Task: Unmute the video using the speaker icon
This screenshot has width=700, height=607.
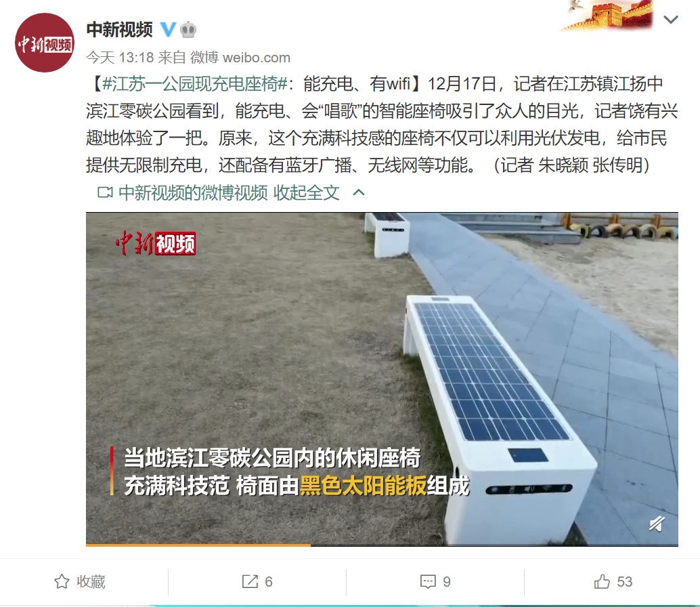Action: (657, 523)
